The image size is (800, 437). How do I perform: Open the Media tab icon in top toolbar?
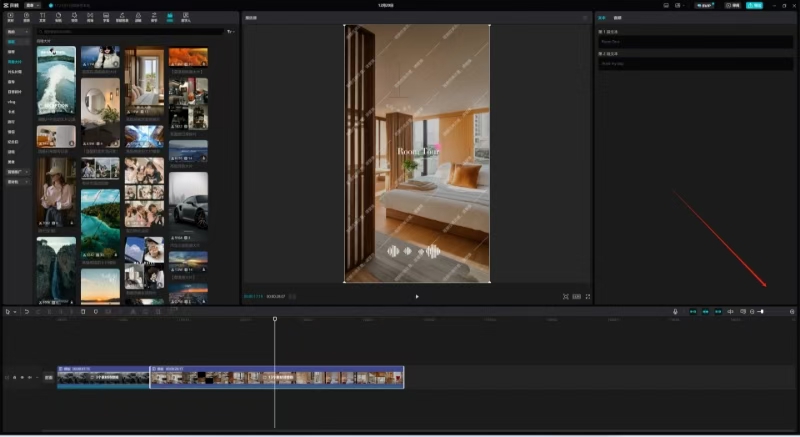(10, 18)
